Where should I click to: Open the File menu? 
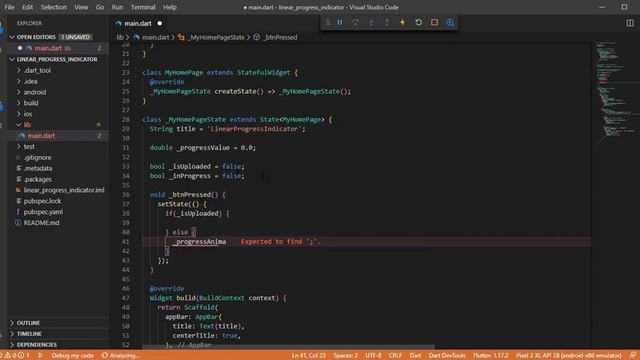coord(9,7)
